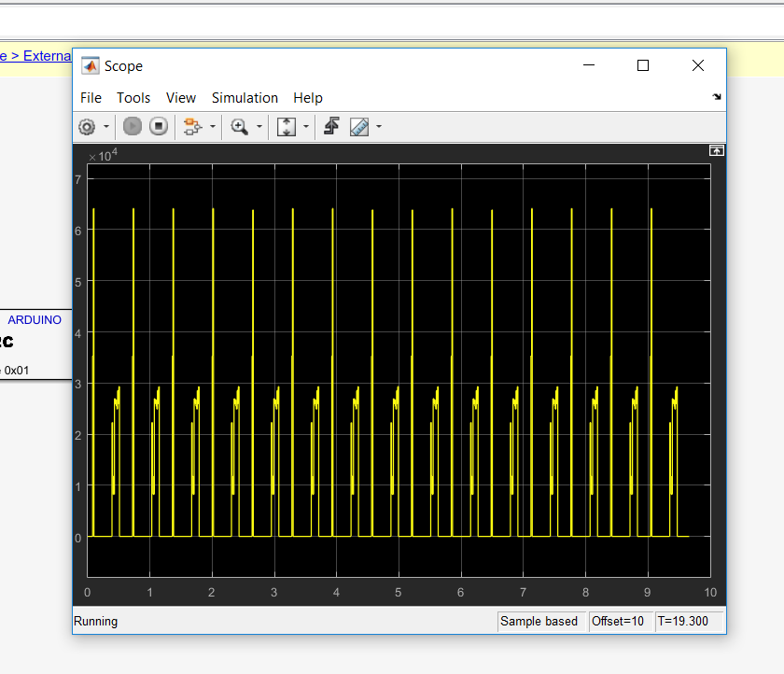Open the scope Configuration Properties gear
Viewport: 784px width, 674px height.
pyautogui.click(x=88, y=127)
